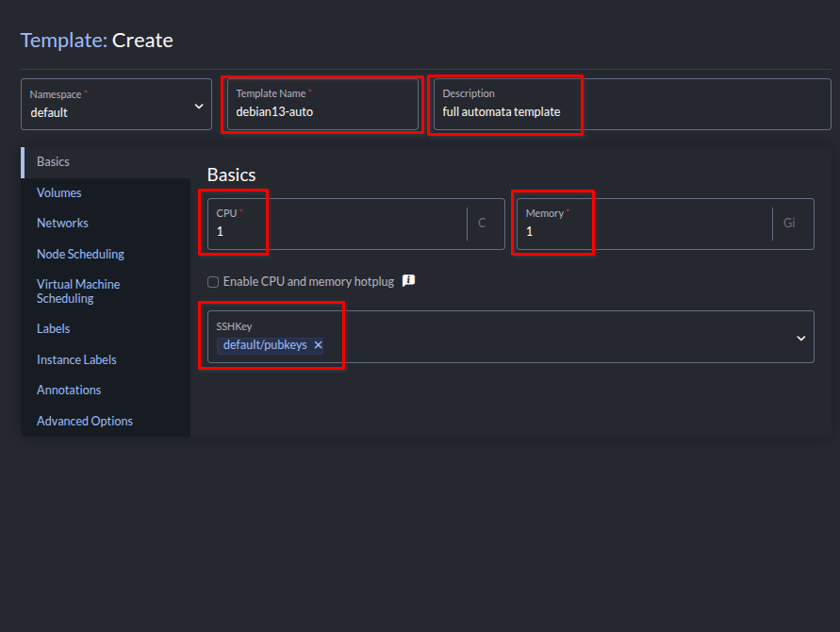Click the Template breadcrumb link
Screen dimensions: 840x632
[x=62, y=41]
